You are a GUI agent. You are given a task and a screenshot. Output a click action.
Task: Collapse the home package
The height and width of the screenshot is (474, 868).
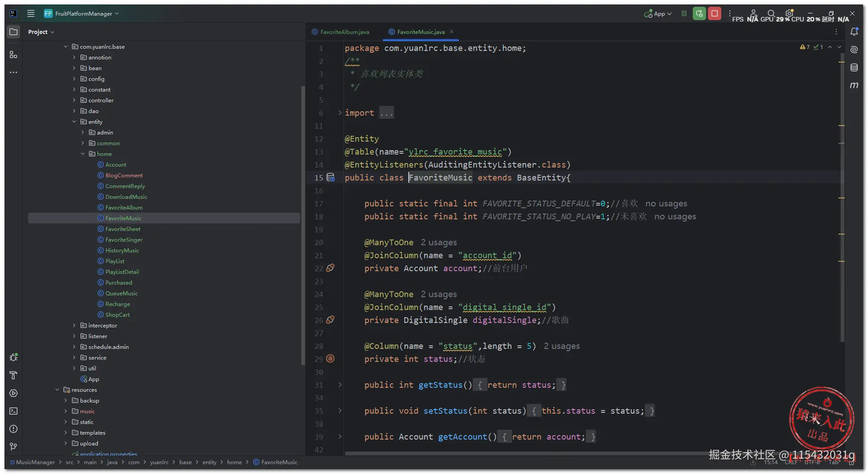point(83,154)
